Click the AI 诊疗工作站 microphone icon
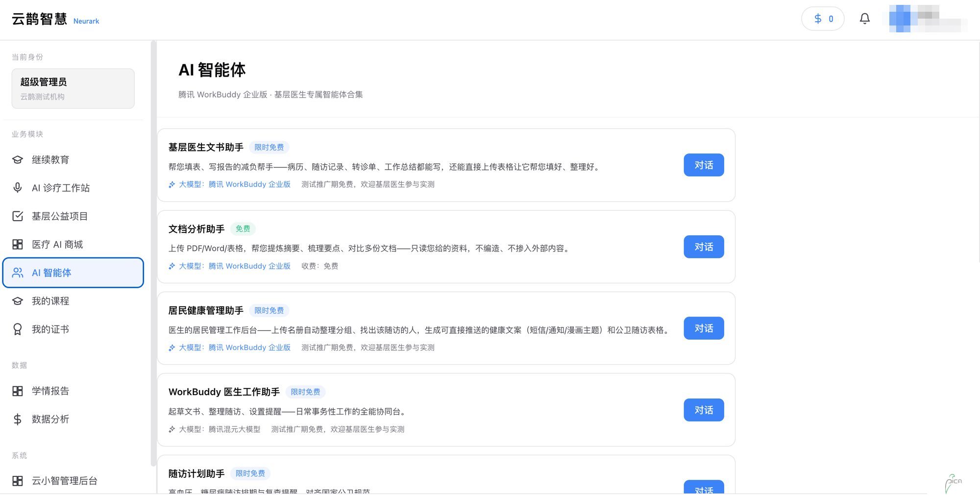Image resolution: width=980 pixels, height=497 pixels. click(x=18, y=188)
